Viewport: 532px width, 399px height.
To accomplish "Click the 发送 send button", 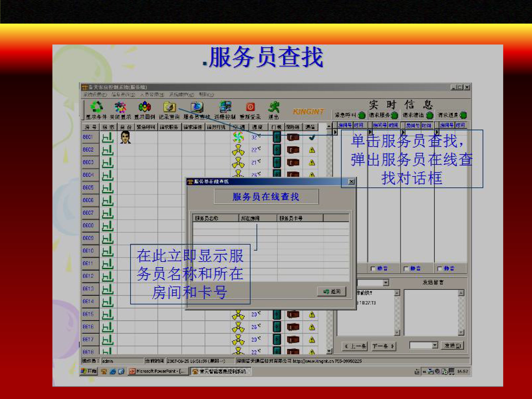I will [452, 346].
